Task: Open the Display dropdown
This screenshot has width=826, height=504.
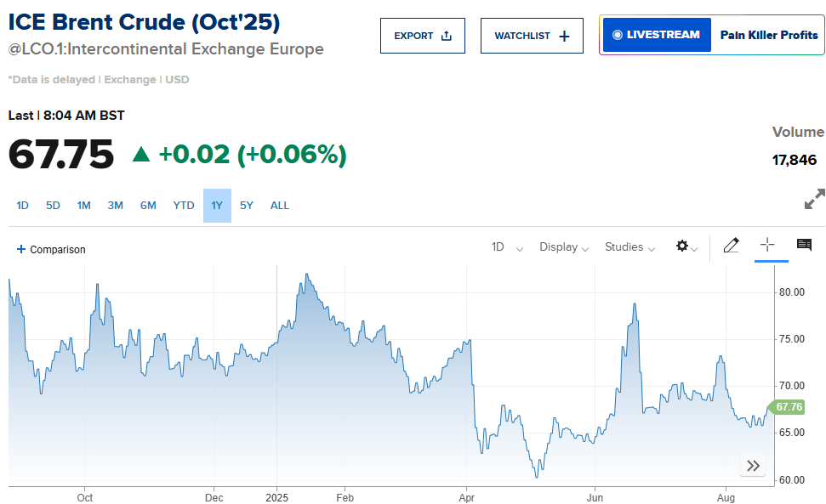Action: point(564,247)
